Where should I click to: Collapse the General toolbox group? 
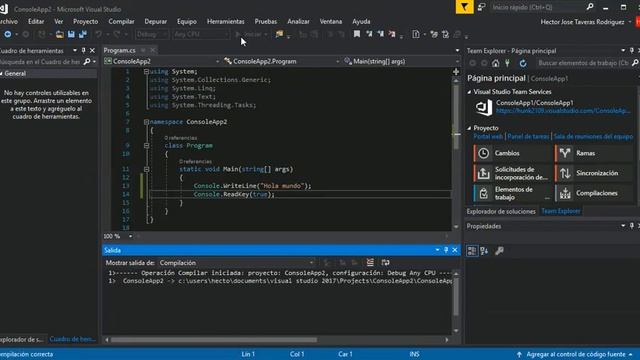point(2,73)
